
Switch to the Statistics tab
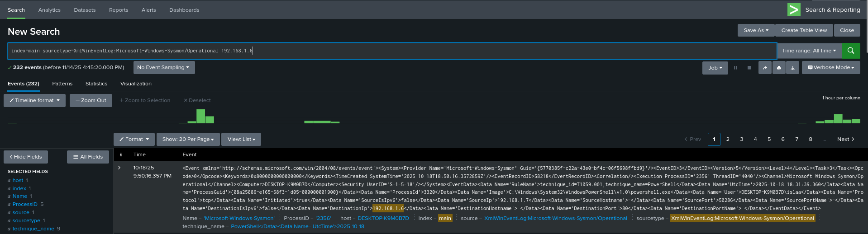point(96,84)
